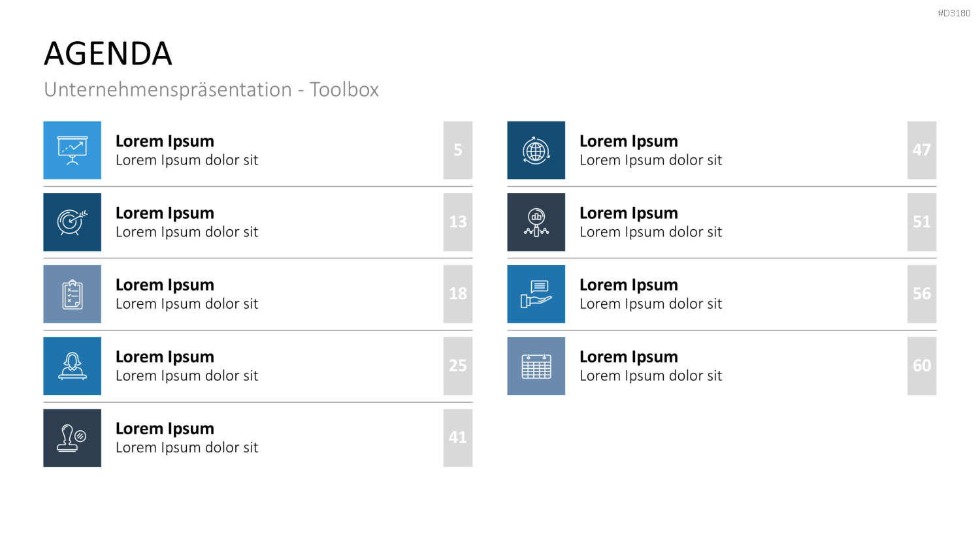
Task: Click the magnifier chart analysis icon
Action: tap(536, 222)
